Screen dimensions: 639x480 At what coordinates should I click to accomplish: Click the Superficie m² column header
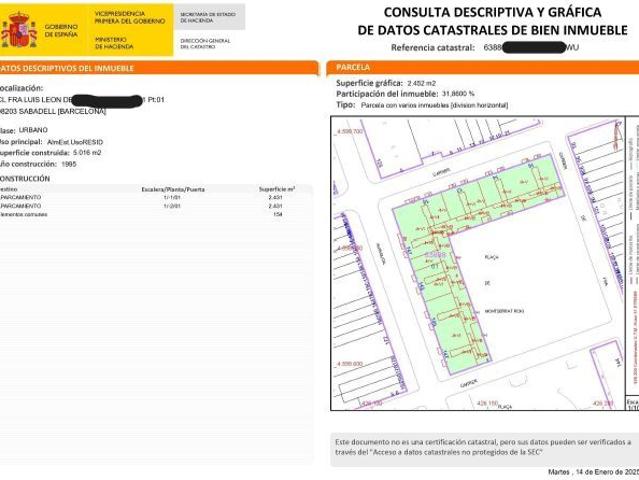click(277, 189)
